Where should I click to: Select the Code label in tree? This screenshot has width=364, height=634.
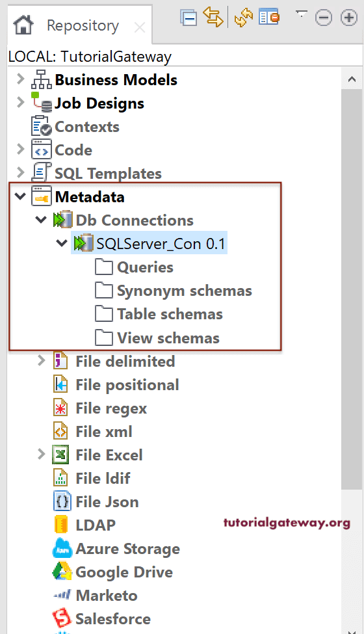pos(73,150)
